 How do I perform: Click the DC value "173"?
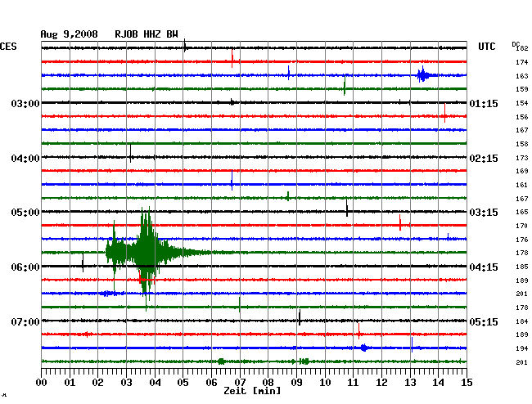[522, 158]
